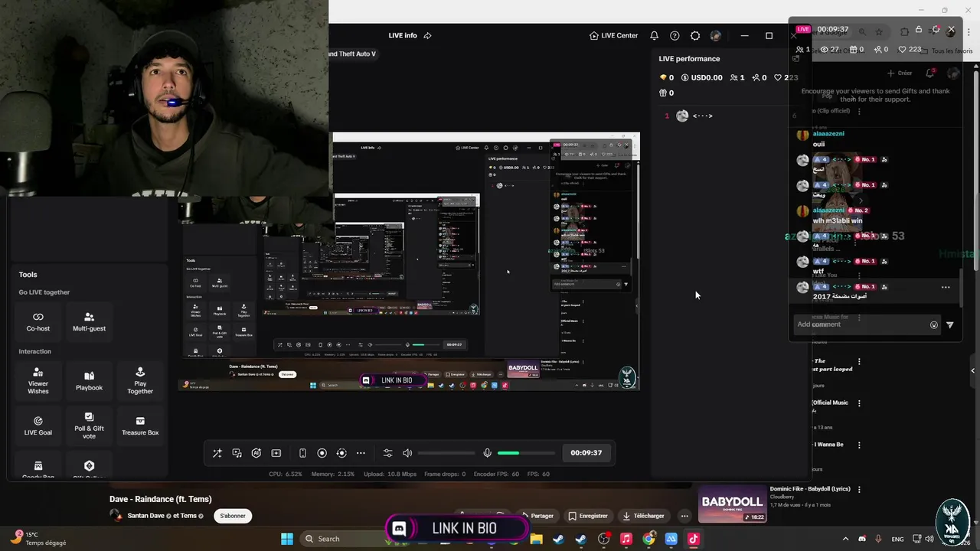The height and width of the screenshot is (551, 980).
Task: Open options menu for Dominic Fike Babydoll video
Action: point(859,489)
